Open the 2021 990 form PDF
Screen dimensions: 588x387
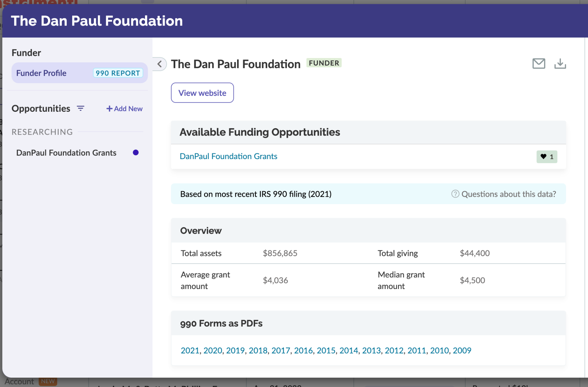(190, 350)
